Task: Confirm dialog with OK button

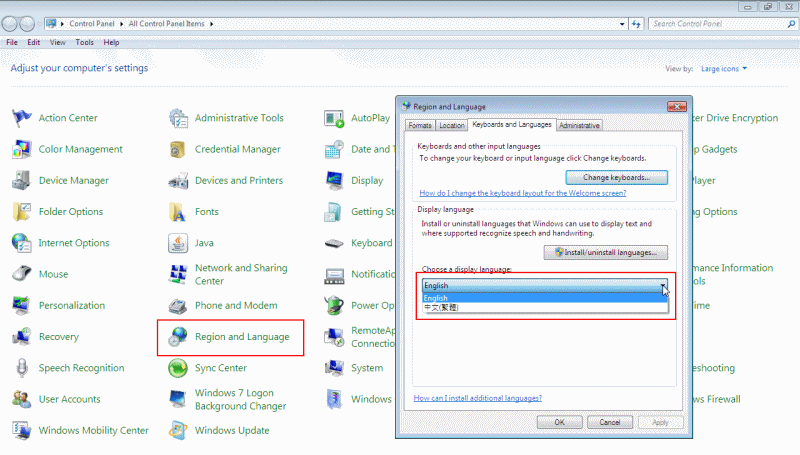Action: [x=560, y=422]
